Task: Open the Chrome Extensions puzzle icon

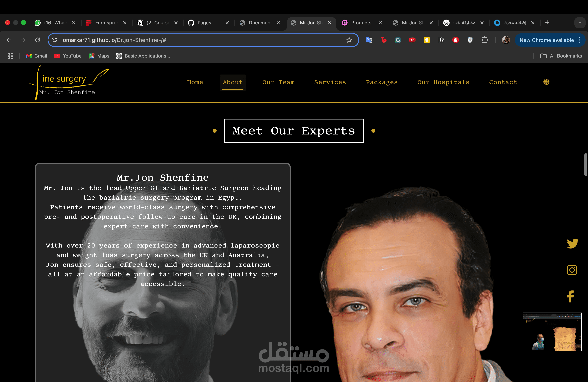Action: coord(484,40)
